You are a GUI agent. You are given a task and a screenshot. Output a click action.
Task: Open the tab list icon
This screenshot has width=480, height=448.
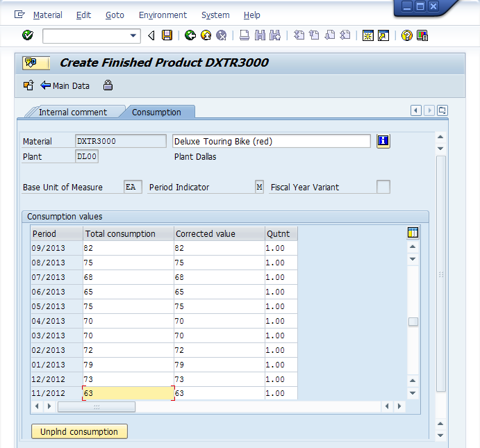pos(442,110)
